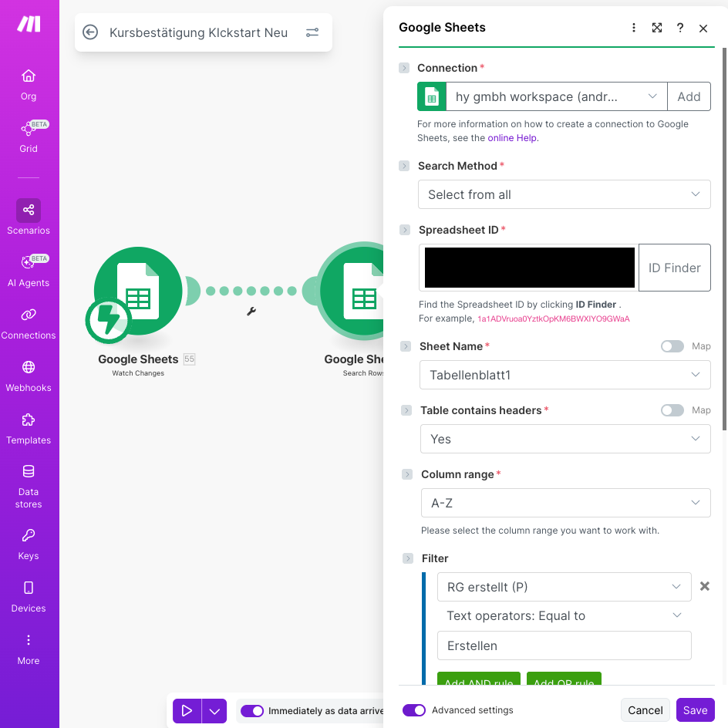728x728 pixels.
Task: Expand the Sheet Name info chevron
Action: [x=406, y=346]
